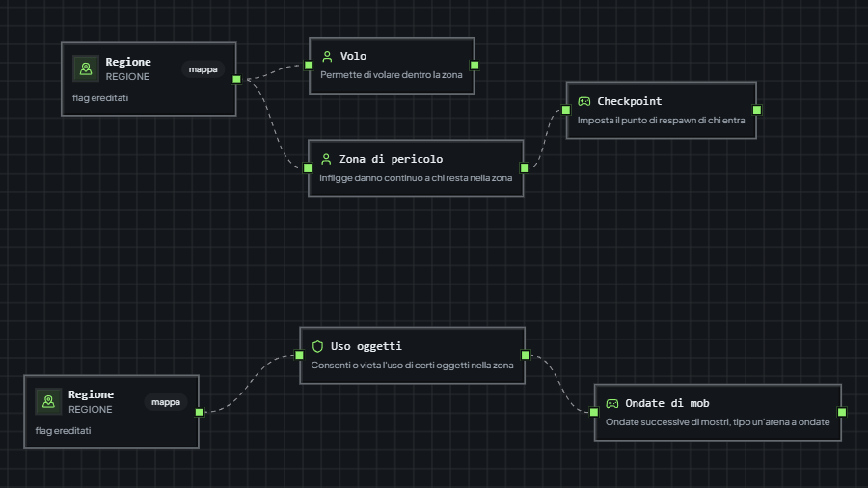The width and height of the screenshot is (868, 488).
Task: Click the input port of Uso oggetti
Action: tap(300, 355)
